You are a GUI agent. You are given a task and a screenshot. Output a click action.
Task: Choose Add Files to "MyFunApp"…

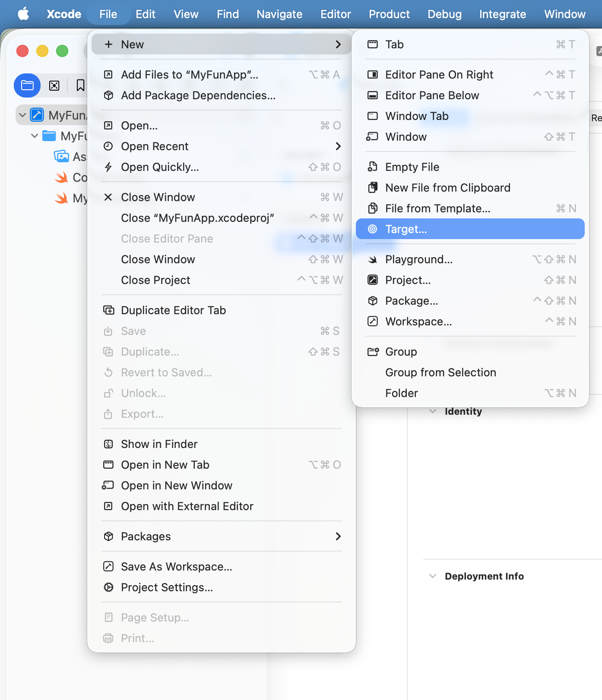tap(222, 75)
